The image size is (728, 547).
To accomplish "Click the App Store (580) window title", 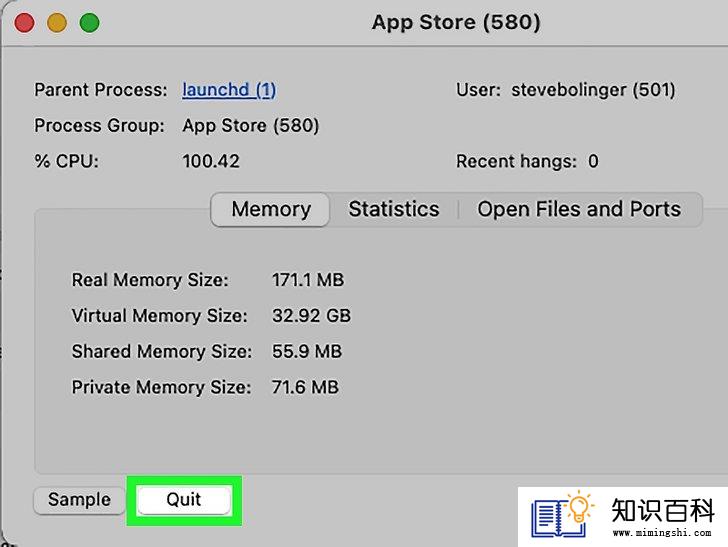I will 456,22.
